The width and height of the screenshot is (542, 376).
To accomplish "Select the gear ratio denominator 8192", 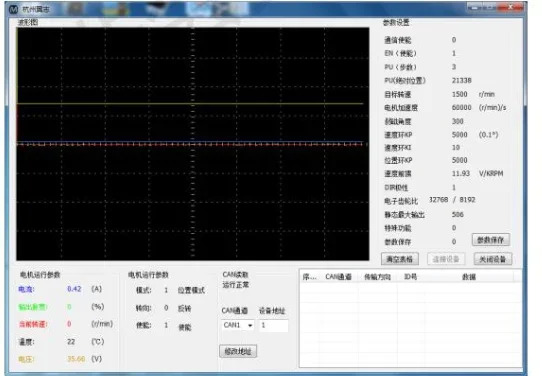I will click(467, 200).
